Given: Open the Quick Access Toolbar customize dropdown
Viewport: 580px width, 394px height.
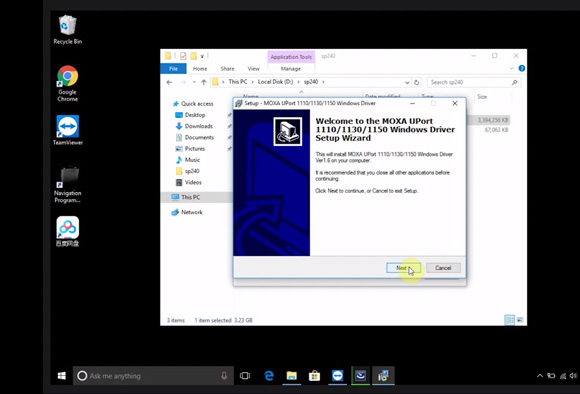Looking at the screenshot, I should [202, 56].
